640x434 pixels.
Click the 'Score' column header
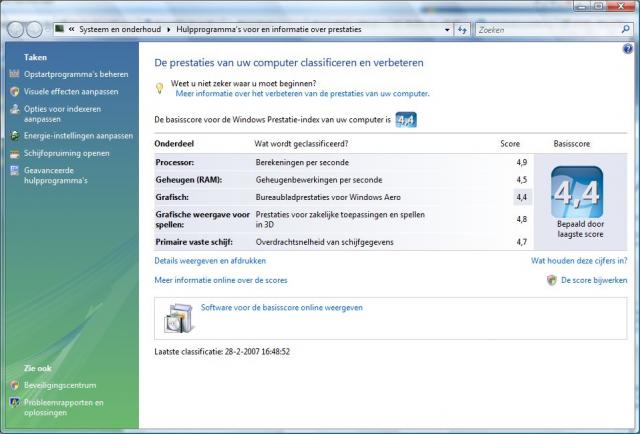tap(510, 144)
